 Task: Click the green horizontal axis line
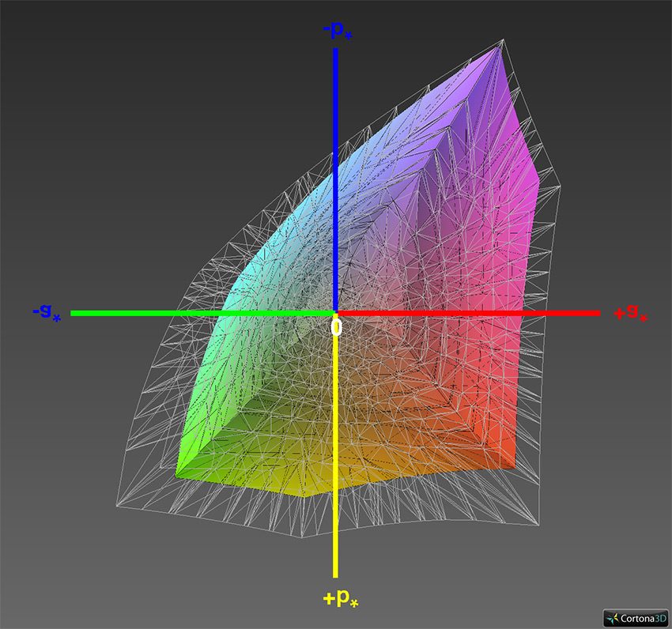click(x=202, y=313)
